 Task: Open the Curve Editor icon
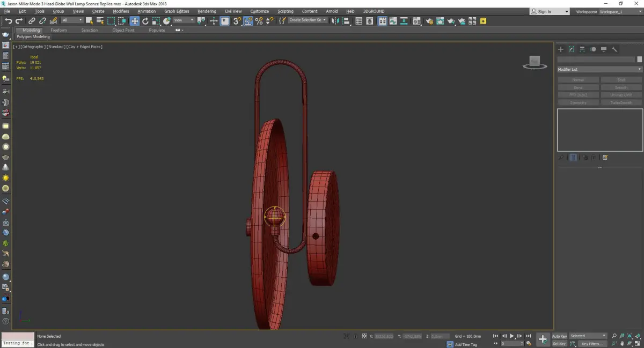[393, 21]
